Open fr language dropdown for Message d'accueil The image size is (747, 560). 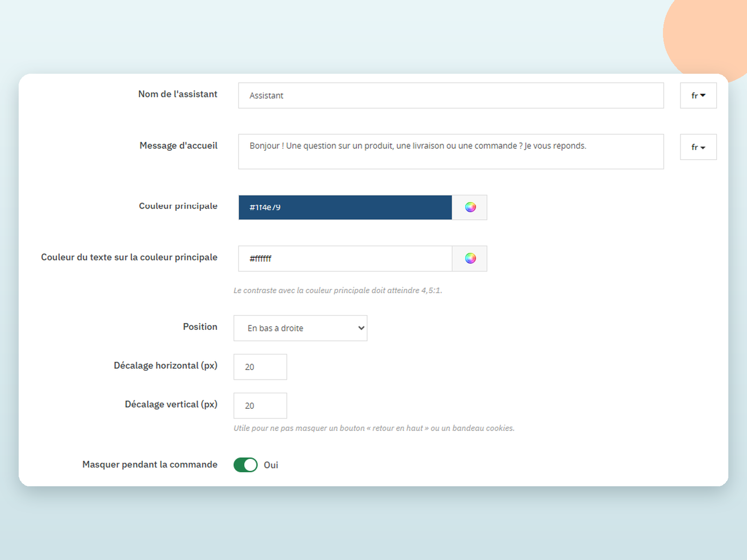698,147
